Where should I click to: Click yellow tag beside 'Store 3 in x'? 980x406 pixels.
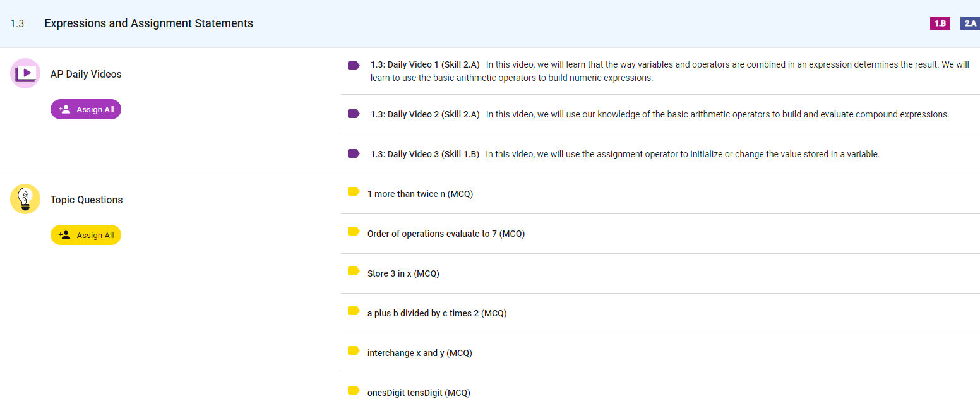[354, 271]
